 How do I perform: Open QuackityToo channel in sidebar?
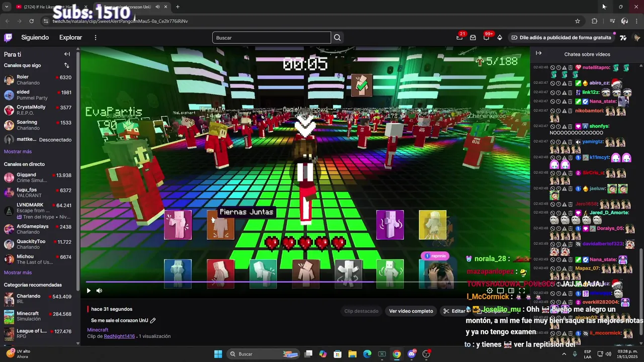click(38, 244)
